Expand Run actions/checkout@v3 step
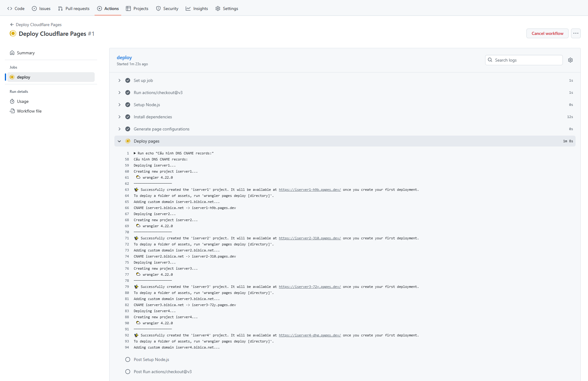 345,93
